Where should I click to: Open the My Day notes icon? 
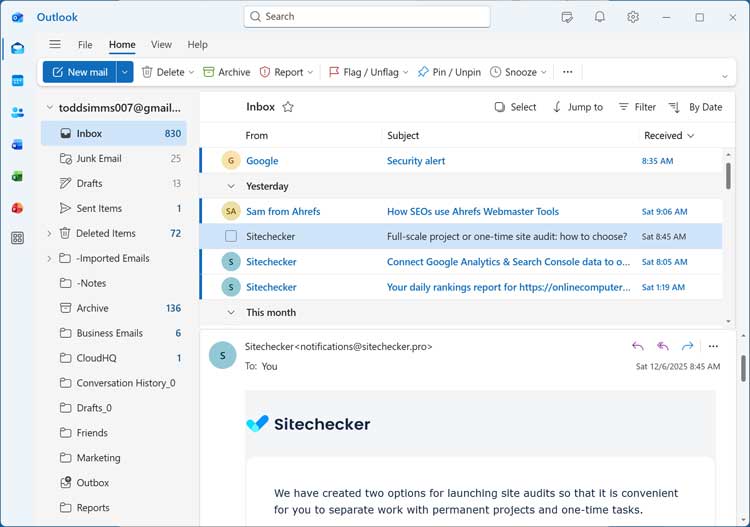pos(567,17)
